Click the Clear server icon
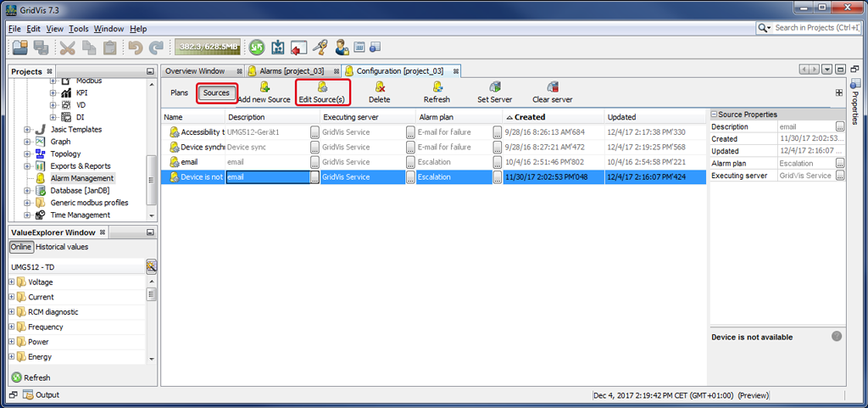Viewport: 868px width, 408px height. point(553,87)
